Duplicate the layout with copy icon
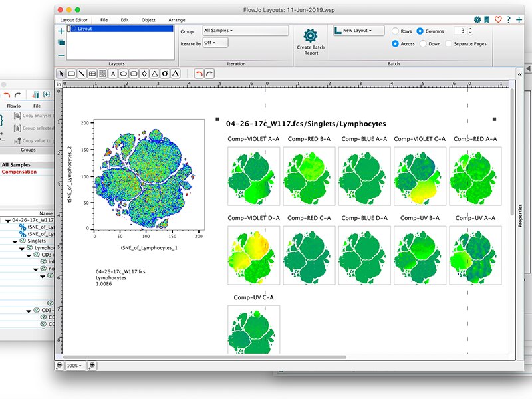 click(61, 43)
